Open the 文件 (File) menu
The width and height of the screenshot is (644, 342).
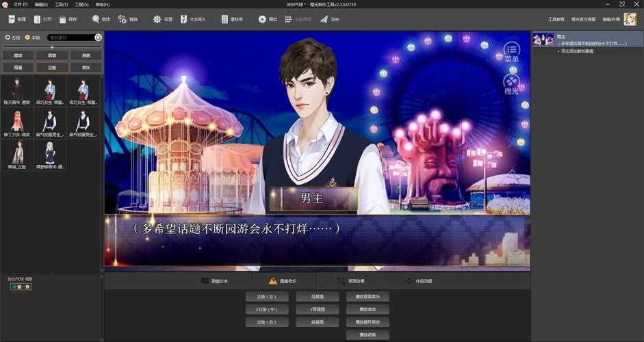(x=21, y=4)
